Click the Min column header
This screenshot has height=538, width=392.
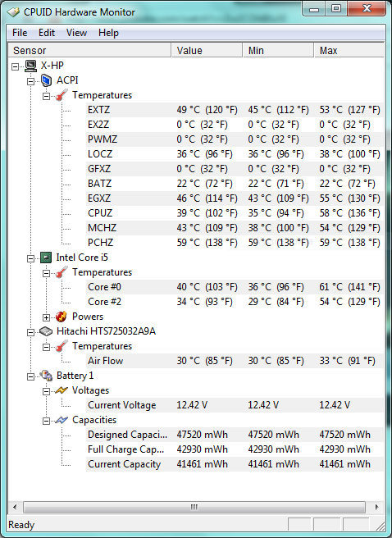[279, 51]
